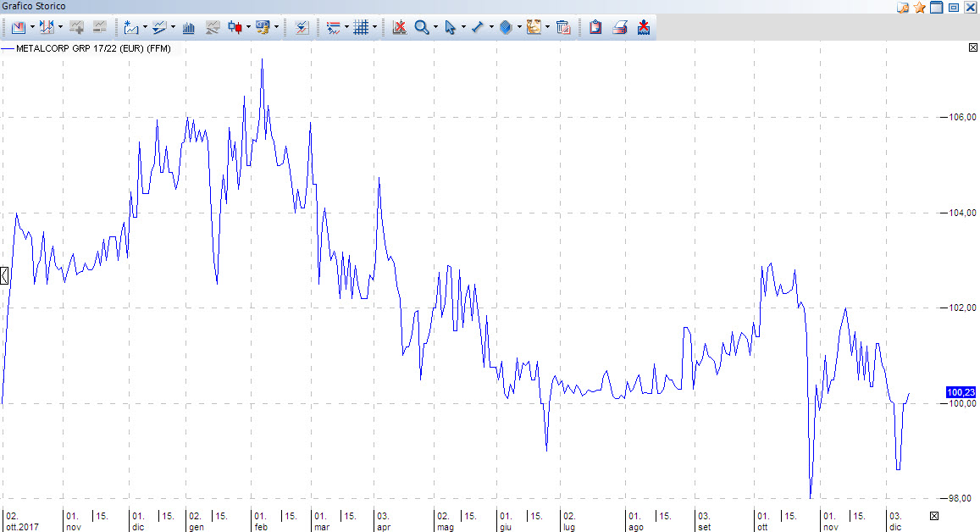Click the histogram bar chart icon
The height and width of the screenshot is (532, 980).
[189, 27]
